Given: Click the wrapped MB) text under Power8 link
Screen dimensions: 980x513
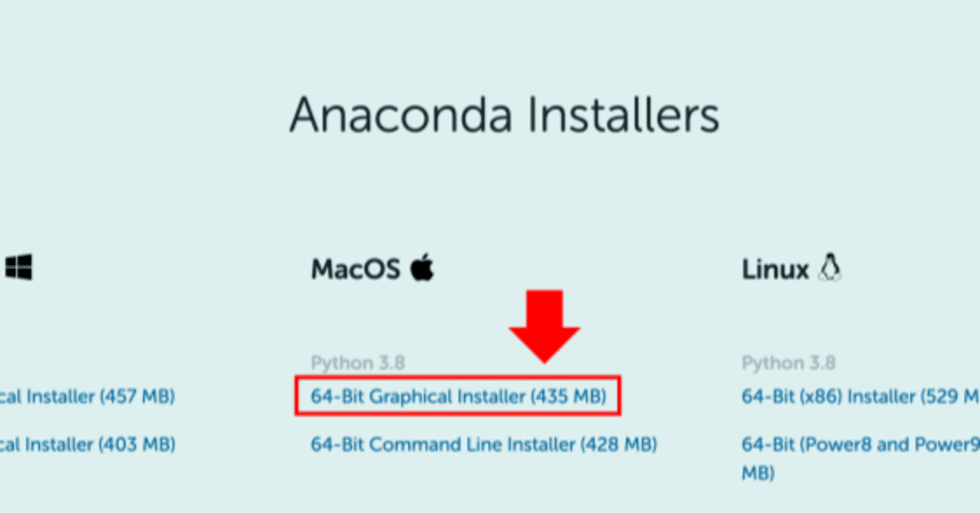Looking at the screenshot, I should pos(758,473).
